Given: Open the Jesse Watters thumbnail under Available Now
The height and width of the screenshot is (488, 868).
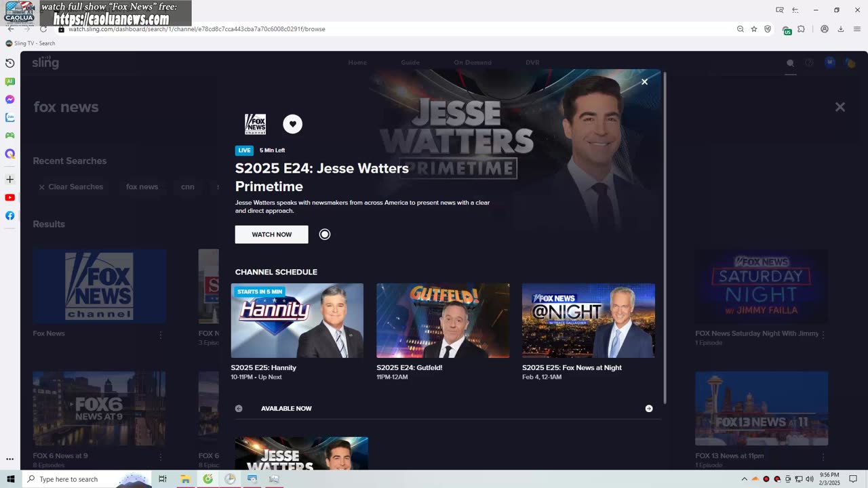Looking at the screenshot, I should click(x=302, y=453).
